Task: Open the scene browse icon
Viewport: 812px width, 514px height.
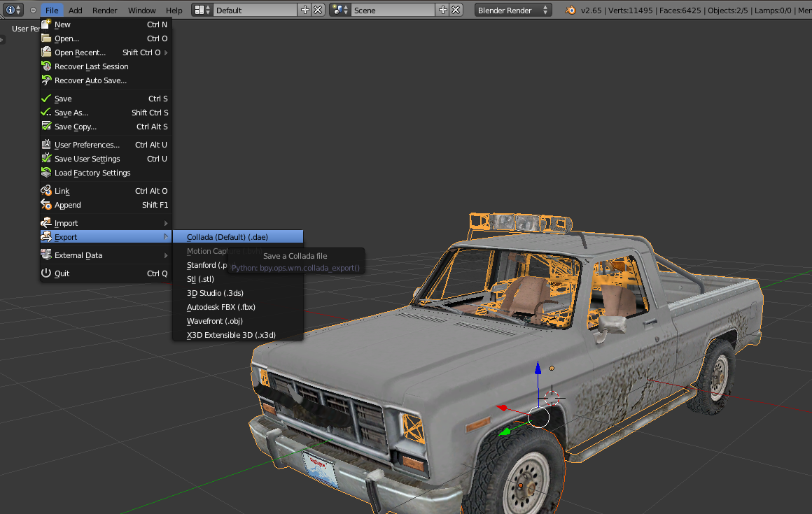Action: (340, 10)
